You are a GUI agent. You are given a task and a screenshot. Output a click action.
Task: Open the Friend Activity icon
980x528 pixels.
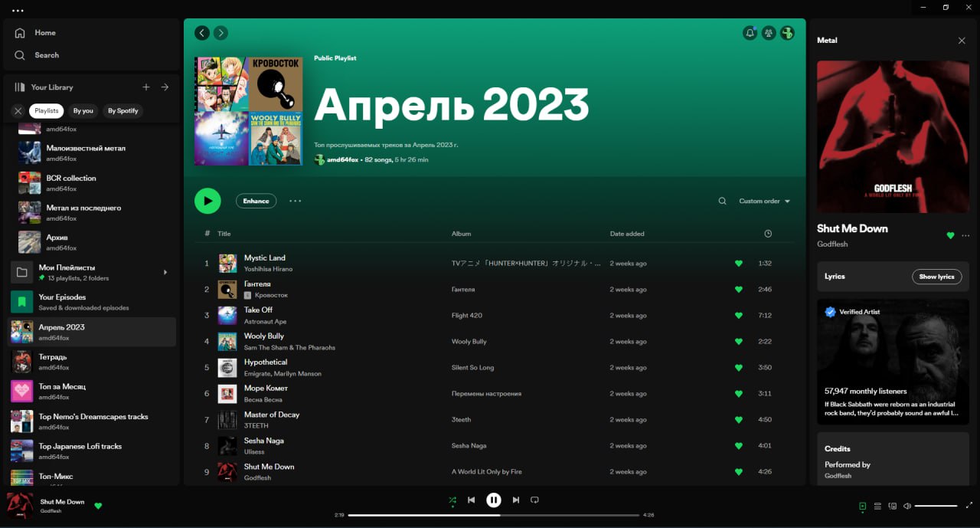[768, 33]
